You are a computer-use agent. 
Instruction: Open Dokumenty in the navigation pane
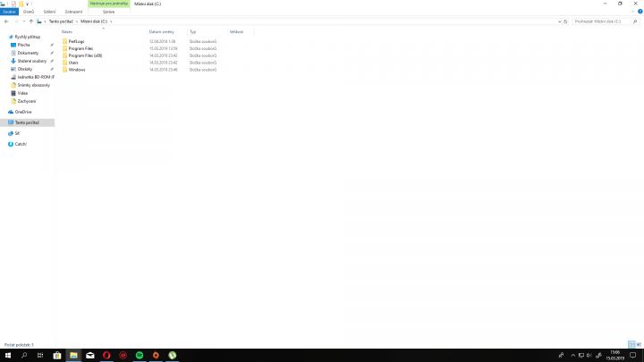28,53
